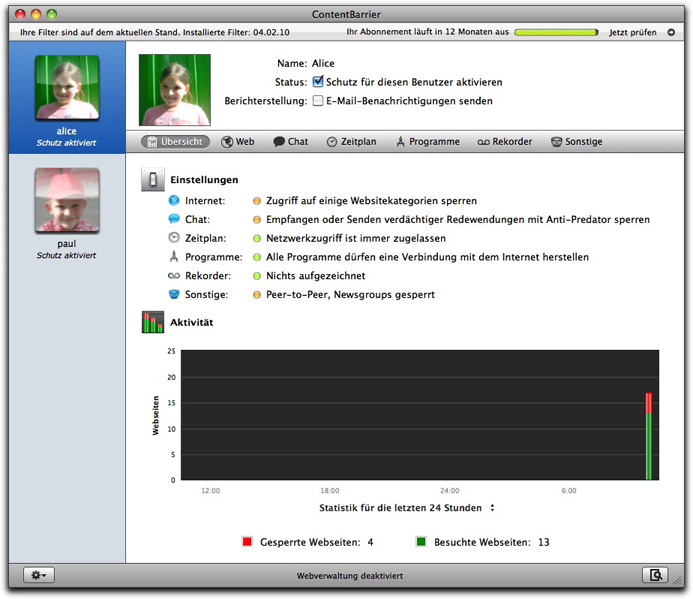Click the Übersicht tab calendar icon
Image resolution: width=693 pixels, height=599 pixels.
click(152, 142)
